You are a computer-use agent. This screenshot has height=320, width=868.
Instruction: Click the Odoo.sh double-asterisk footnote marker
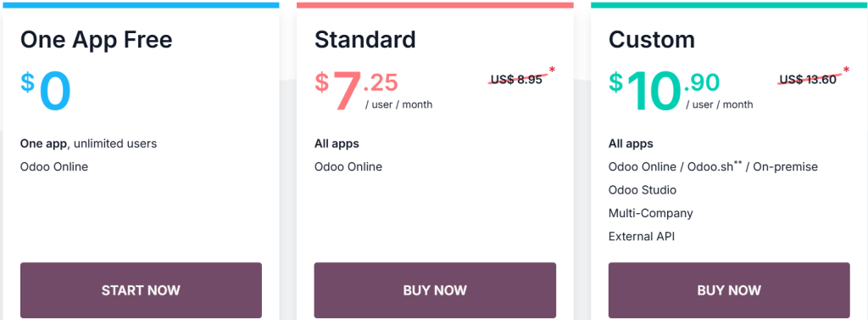pyautogui.click(x=737, y=163)
